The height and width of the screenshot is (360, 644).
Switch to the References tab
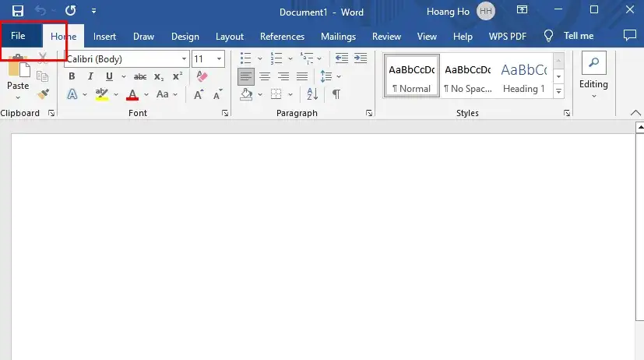[282, 36]
